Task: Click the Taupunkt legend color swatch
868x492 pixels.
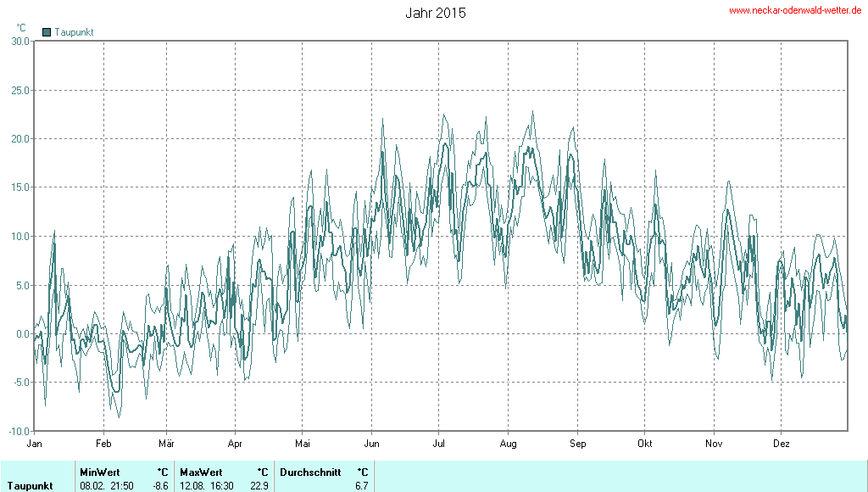Action: (47, 32)
